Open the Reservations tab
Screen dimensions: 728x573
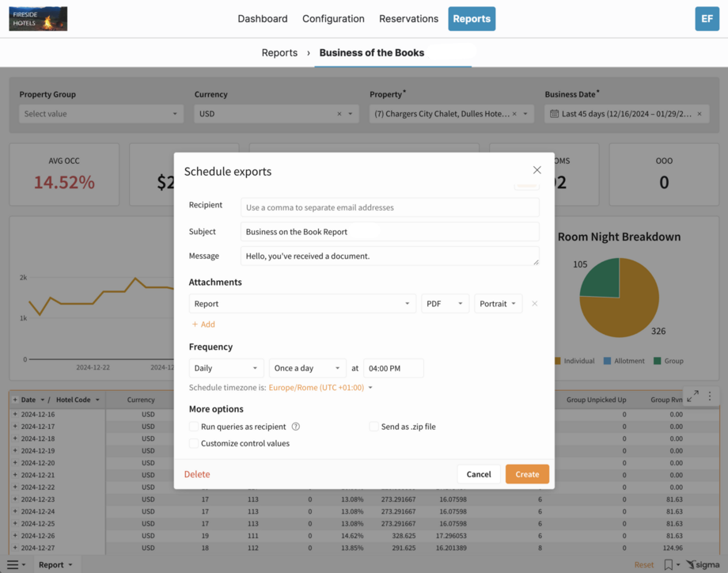click(408, 18)
